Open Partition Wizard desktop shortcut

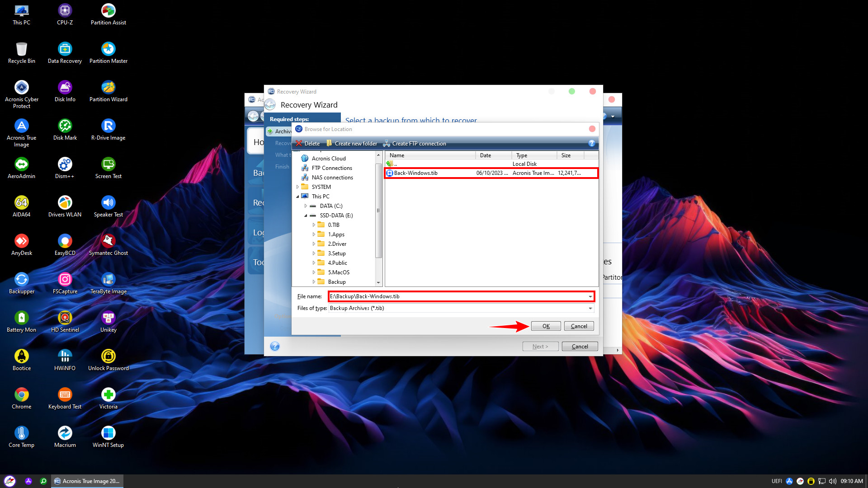[108, 88]
